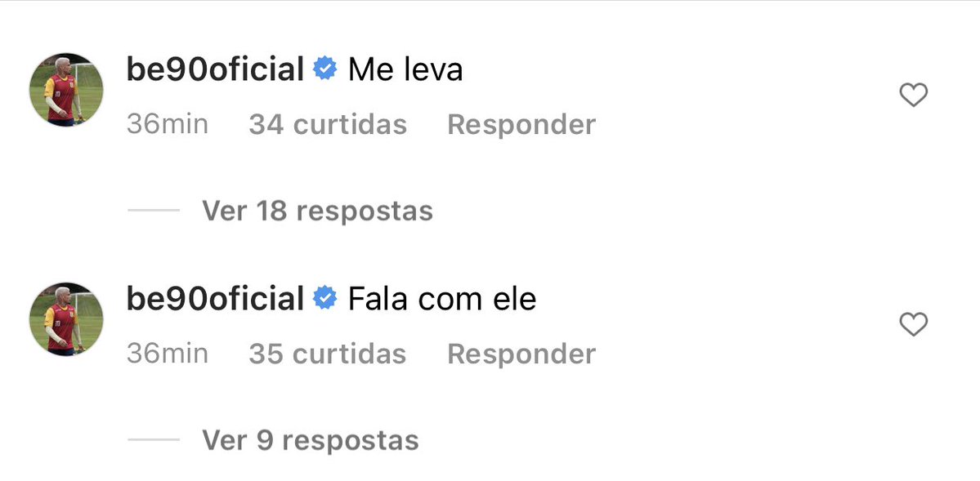Open avatar on the "Fala com ele" comment
This screenshot has width=980, height=481.
[66, 319]
